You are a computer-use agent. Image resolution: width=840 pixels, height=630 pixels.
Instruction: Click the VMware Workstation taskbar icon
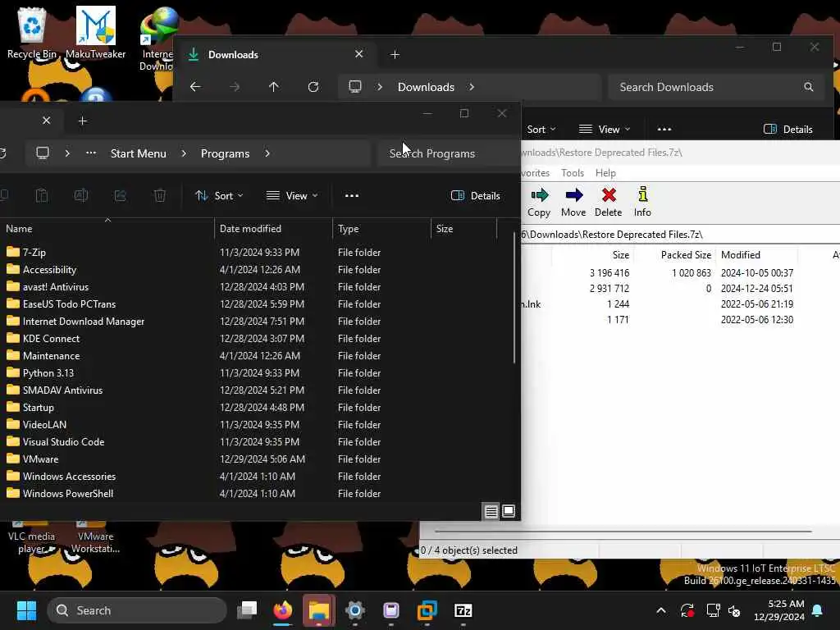click(427, 610)
